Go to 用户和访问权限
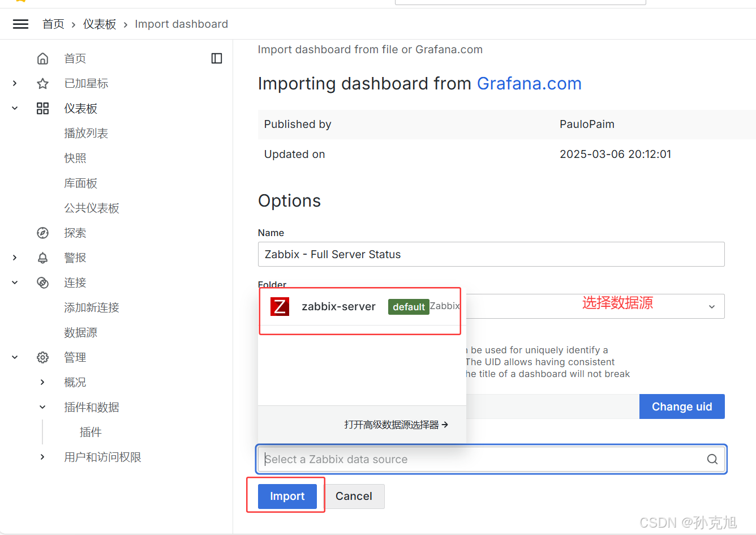 102,457
